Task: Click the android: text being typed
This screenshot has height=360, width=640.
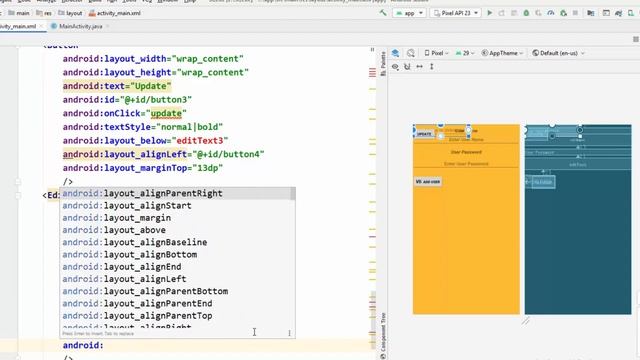Action: coord(83,345)
